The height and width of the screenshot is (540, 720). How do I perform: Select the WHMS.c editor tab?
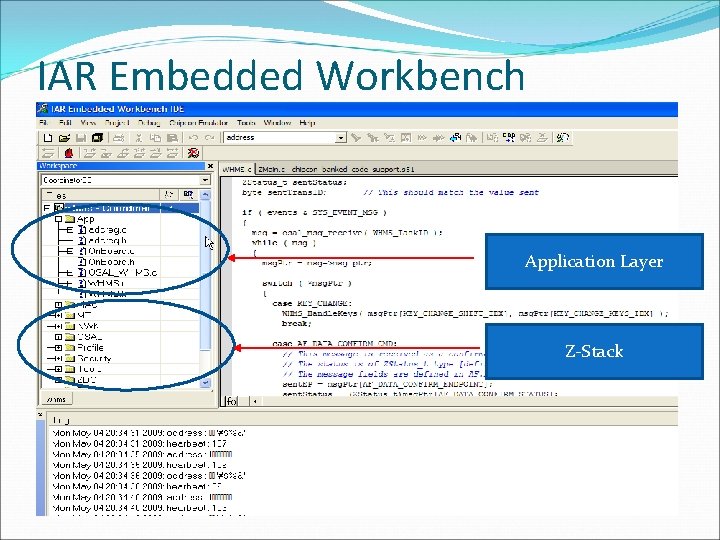(x=236, y=169)
